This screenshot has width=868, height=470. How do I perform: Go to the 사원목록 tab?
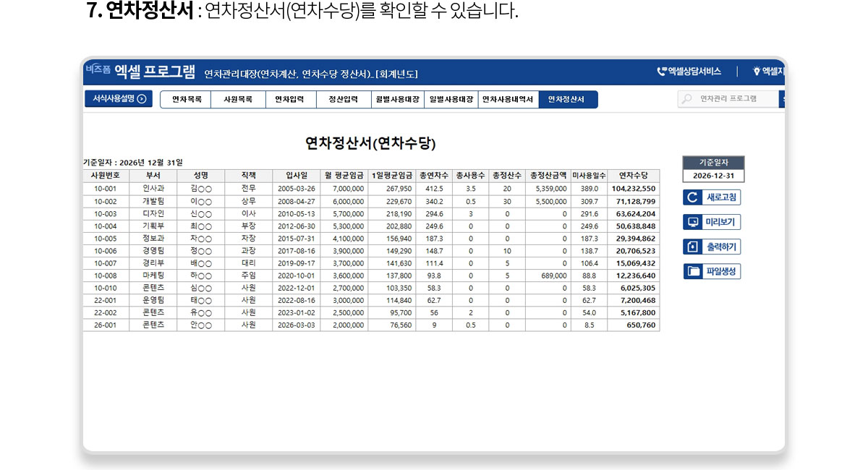238,100
